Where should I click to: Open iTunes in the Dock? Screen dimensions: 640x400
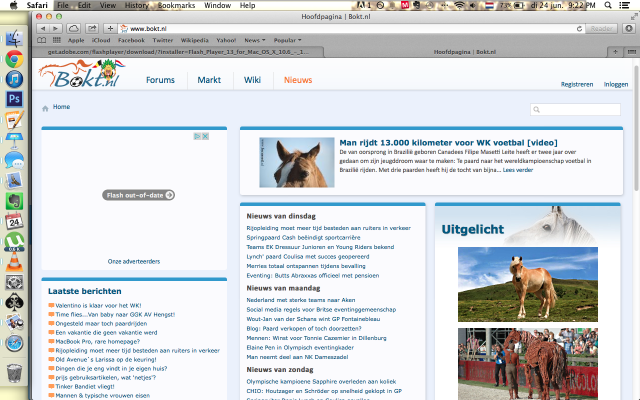click(x=14, y=79)
